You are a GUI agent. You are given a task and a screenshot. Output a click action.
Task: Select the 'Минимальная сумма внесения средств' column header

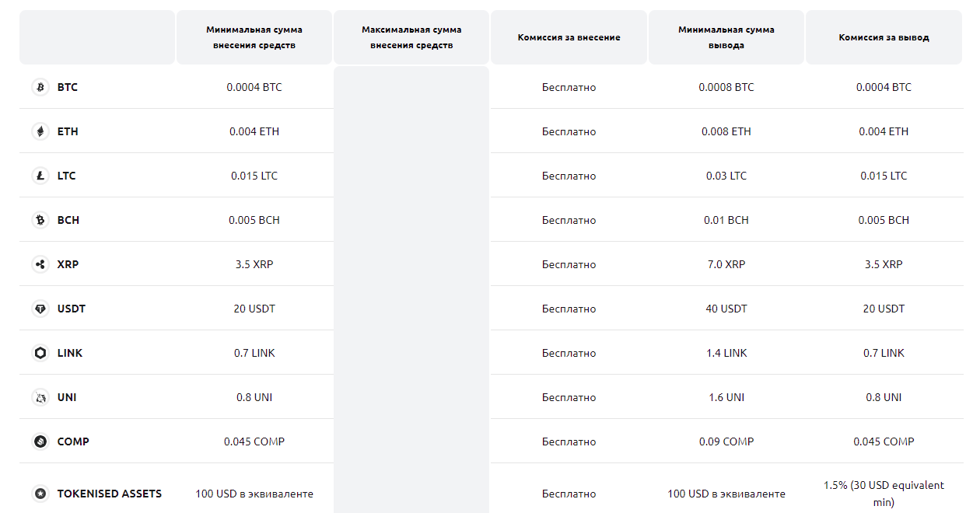click(254, 37)
